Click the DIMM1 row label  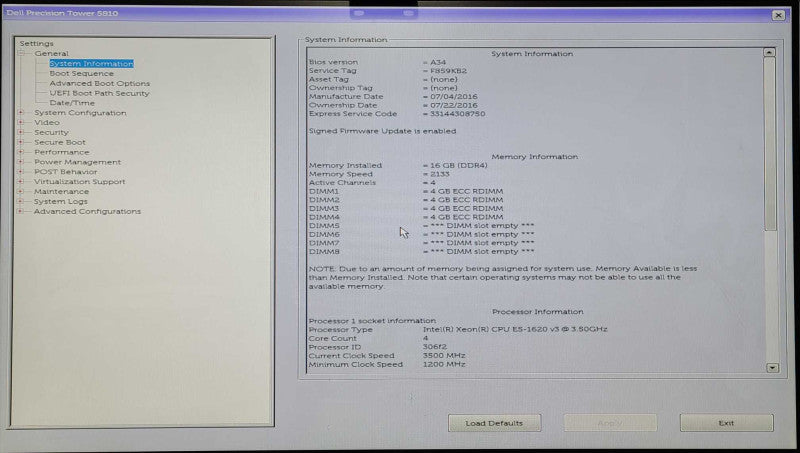[324, 191]
